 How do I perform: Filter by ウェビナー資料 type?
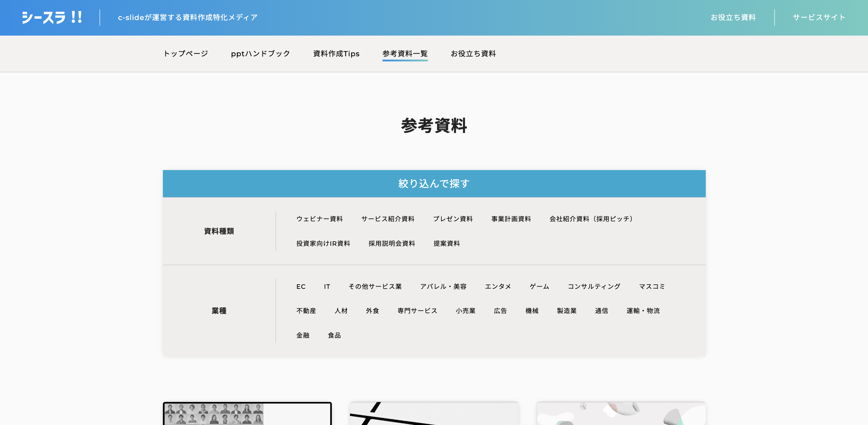[319, 219]
